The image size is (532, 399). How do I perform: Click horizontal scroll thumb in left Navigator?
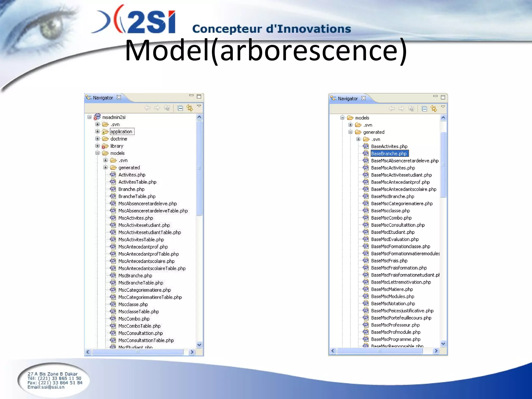coord(138,352)
